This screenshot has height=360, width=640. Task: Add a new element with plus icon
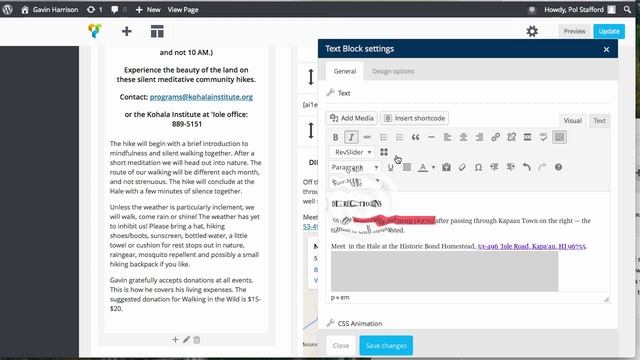point(127,31)
